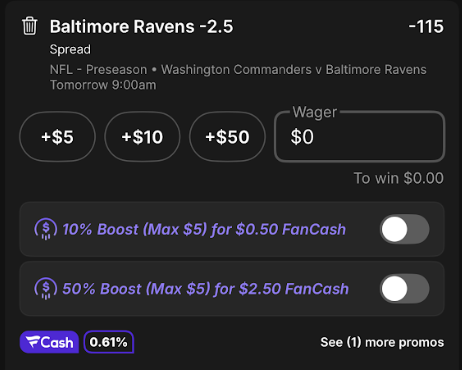
Task: Click the 50% Boost FanCash coin icon
Action: 46,289
